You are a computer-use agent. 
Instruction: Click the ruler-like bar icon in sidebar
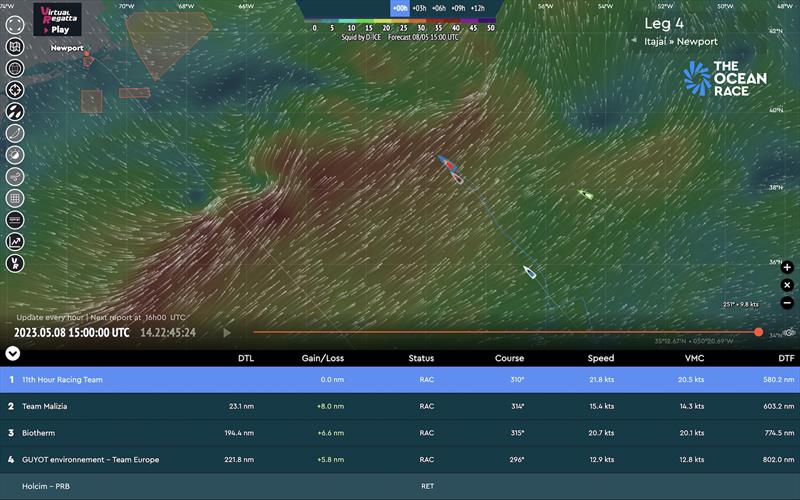15,220
